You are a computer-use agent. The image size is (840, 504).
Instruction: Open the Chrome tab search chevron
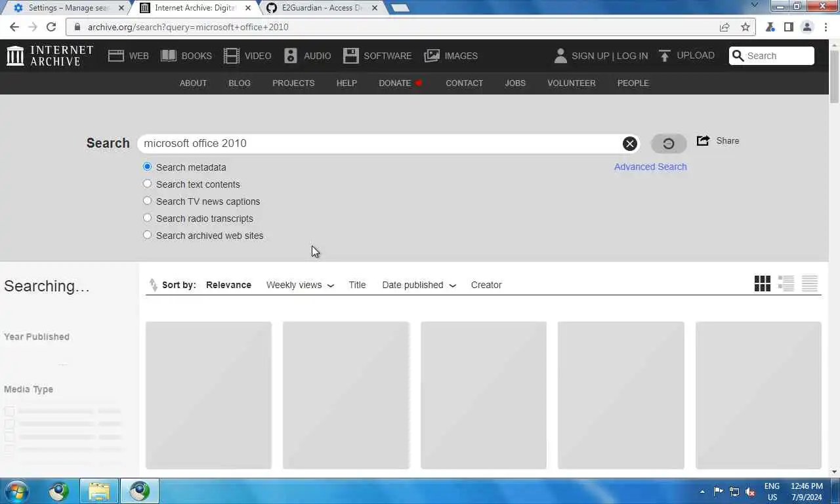[755, 5]
